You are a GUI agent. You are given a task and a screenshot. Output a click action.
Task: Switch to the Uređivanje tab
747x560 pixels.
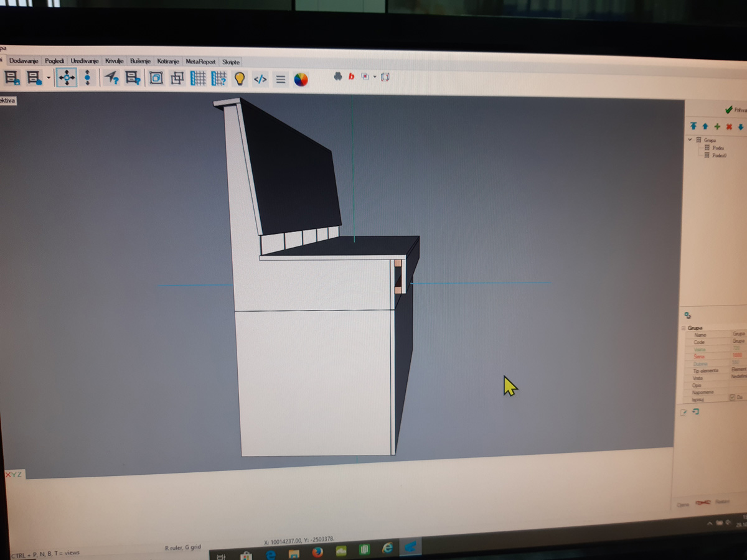point(85,60)
